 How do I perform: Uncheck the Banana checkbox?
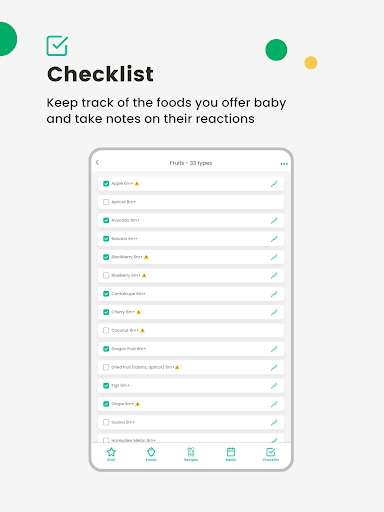106,239
